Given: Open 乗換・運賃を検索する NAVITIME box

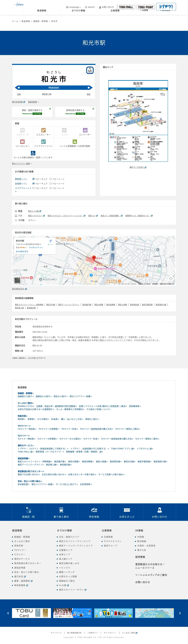Looking at the screenshot, I should click(x=32, y=112).
